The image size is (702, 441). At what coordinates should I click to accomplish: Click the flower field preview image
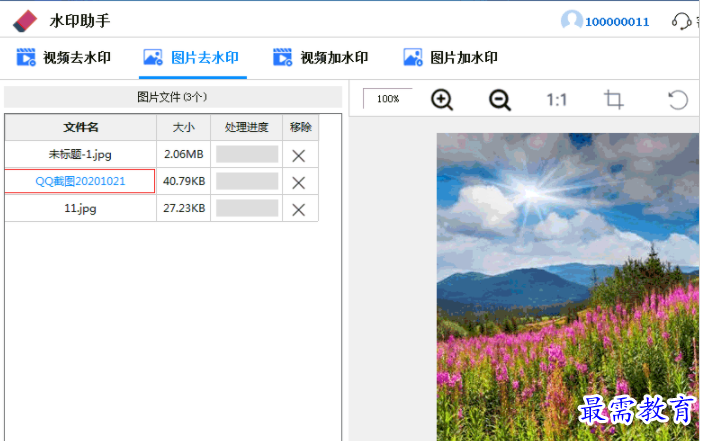click(x=568, y=287)
